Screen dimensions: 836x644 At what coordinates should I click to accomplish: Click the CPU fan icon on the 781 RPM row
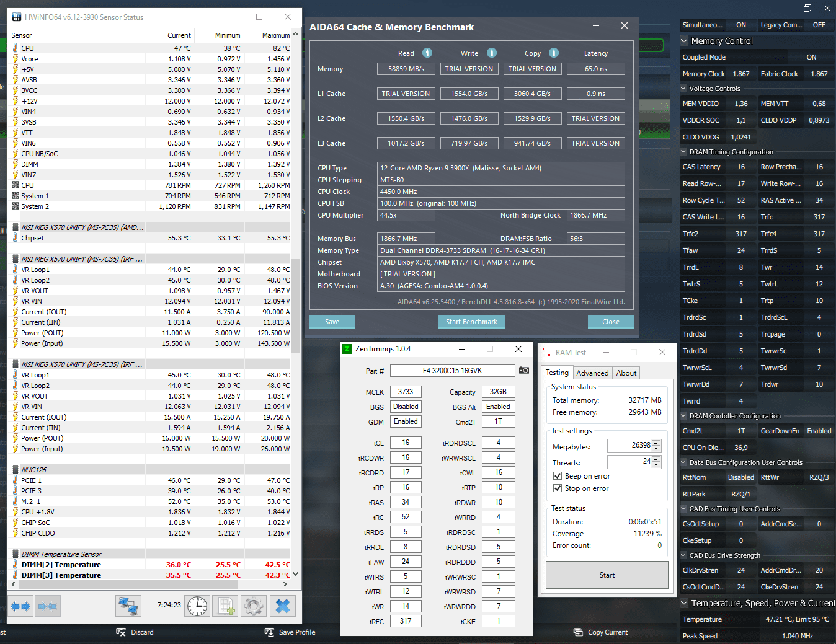(x=16, y=185)
